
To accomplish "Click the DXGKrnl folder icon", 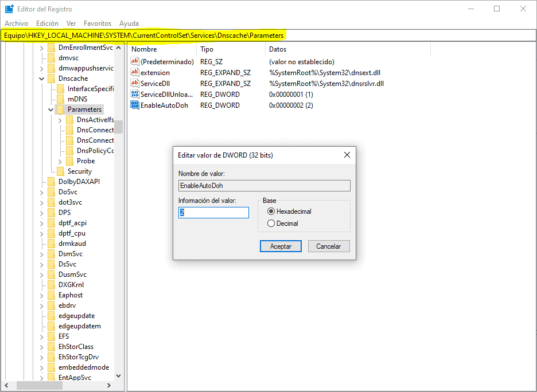I will pyautogui.click(x=52, y=285).
